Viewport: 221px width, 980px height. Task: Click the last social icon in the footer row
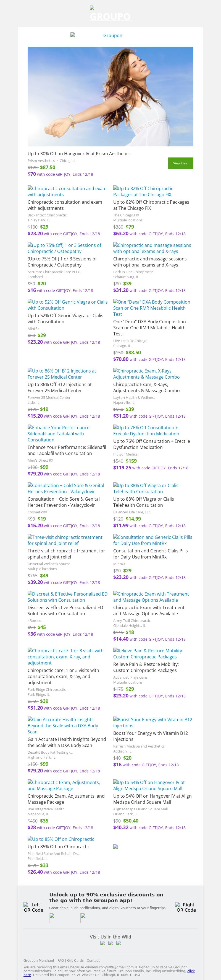(119, 943)
